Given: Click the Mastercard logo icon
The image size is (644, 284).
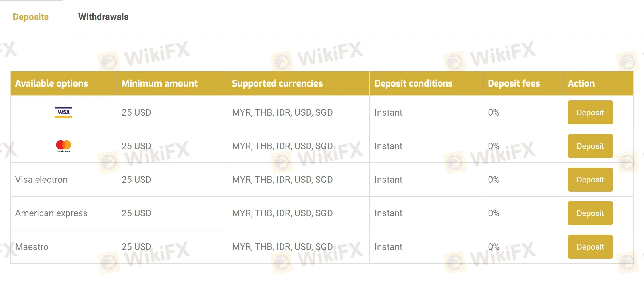Looking at the screenshot, I should pos(63,146).
